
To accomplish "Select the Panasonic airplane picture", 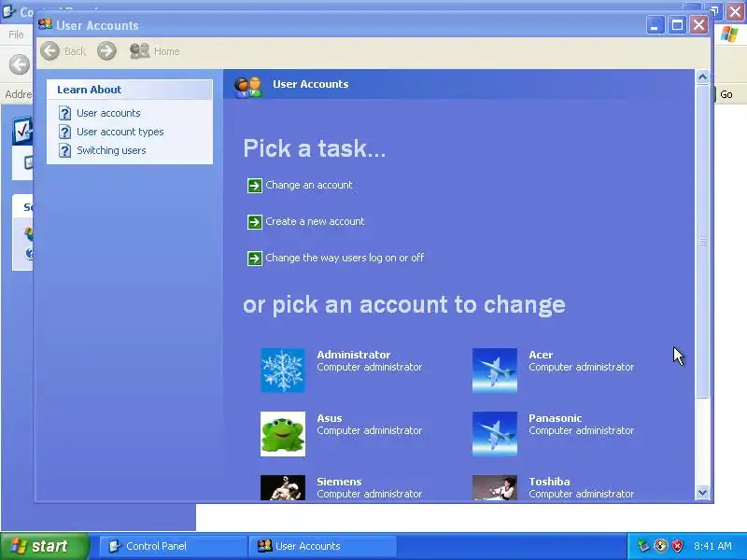I will [x=495, y=434].
